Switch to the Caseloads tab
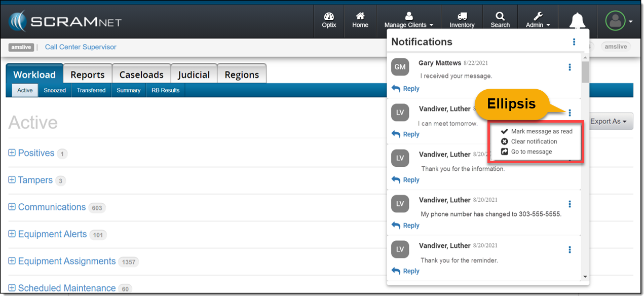The image size is (644, 296). (141, 75)
